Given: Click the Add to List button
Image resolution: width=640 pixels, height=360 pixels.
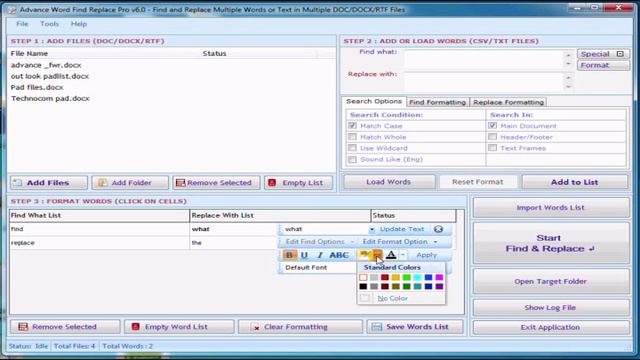Looking at the screenshot, I should pos(574,182).
